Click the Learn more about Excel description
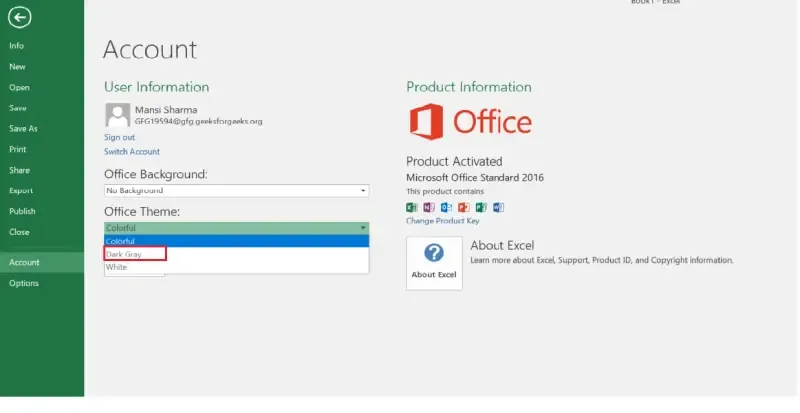Image resolution: width=800 pixels, height=413 pixels. (602, 260)
